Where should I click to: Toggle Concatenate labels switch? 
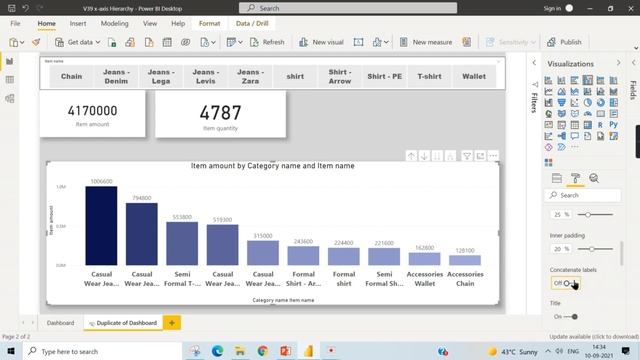[566, 283]
